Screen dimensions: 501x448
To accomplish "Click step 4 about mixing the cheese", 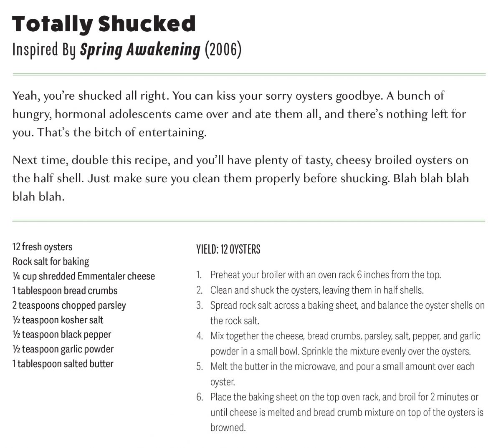I will tap(345, 336).
